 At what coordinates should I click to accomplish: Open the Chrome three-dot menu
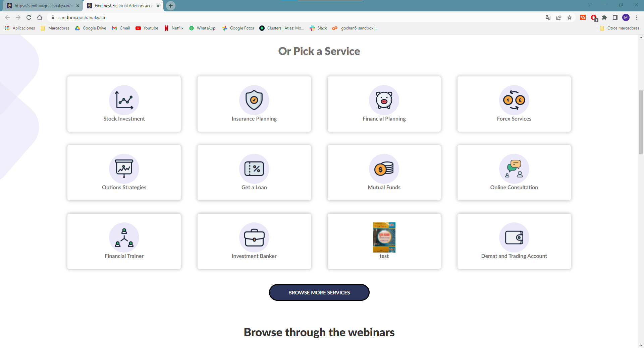tap(637, 17)
